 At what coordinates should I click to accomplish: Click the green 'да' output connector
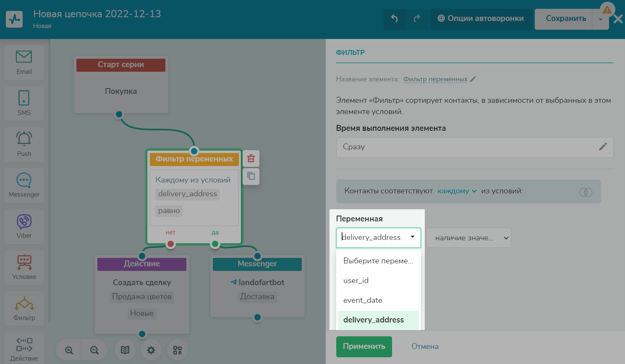[215, 244]
